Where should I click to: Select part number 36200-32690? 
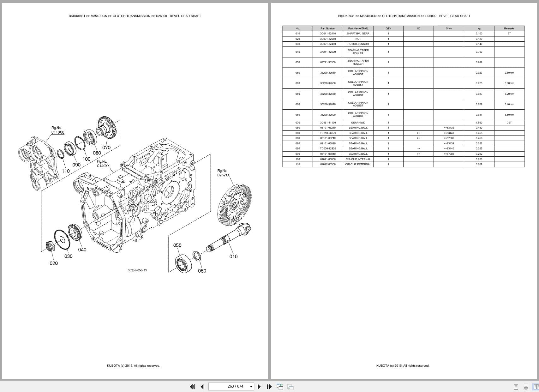[328, 115]
